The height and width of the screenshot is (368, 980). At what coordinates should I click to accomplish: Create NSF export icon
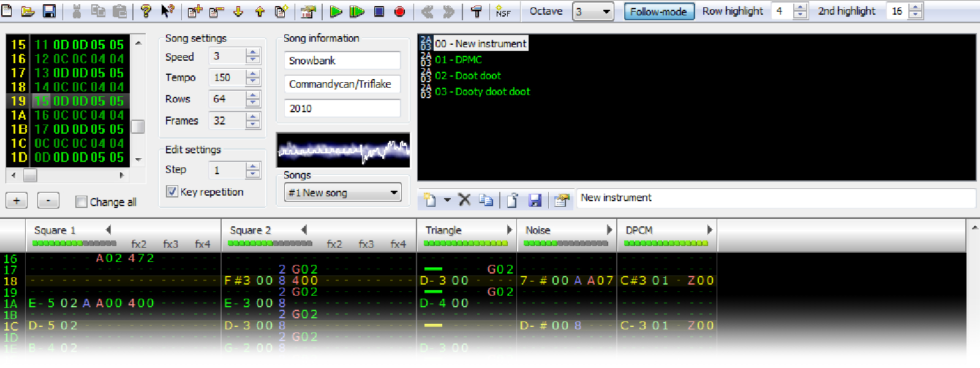503,11
